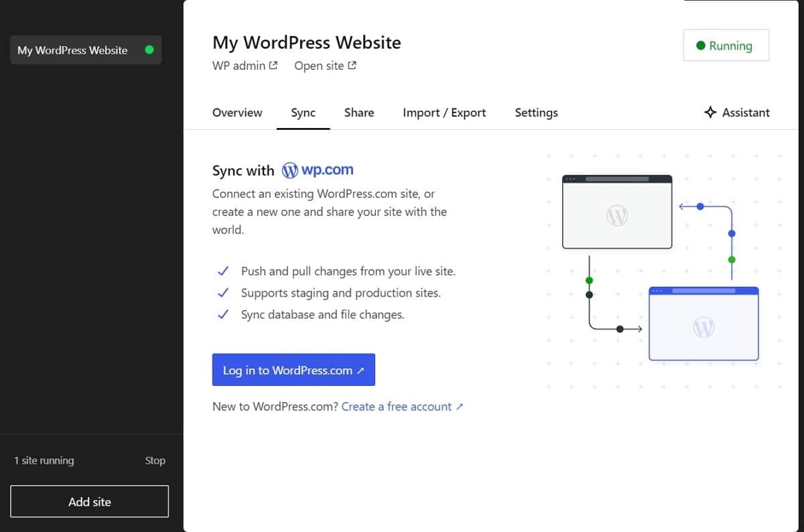Click the external link icon beside Open site

pos(352,66)
